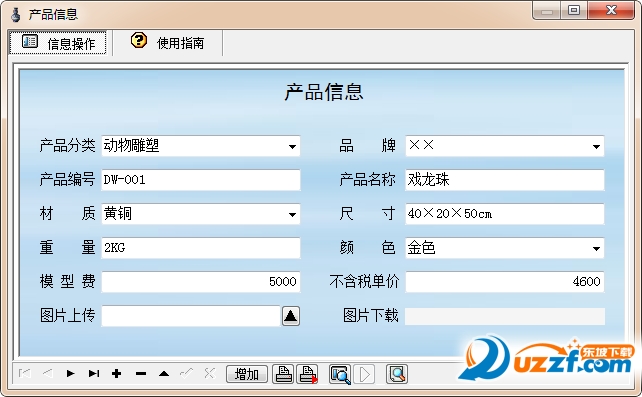Open print preview magnifier icon
642x397 pixels.
pos(340,374)
